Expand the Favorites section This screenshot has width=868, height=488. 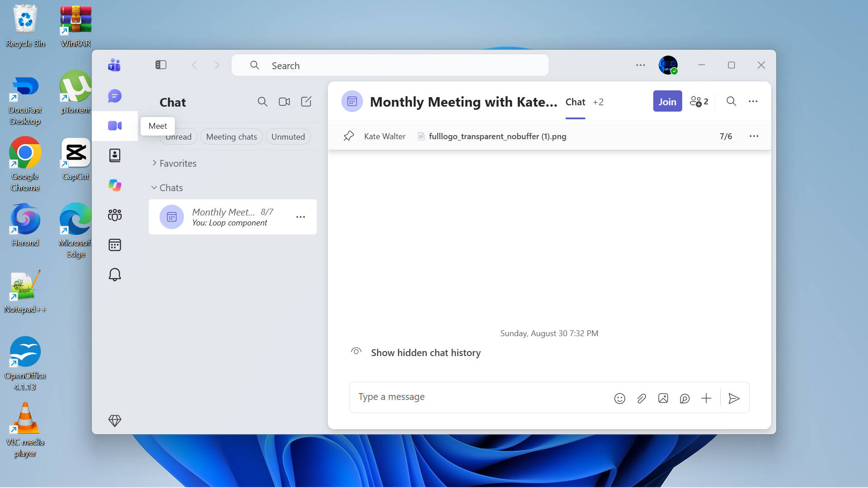[x=174, y=164]
